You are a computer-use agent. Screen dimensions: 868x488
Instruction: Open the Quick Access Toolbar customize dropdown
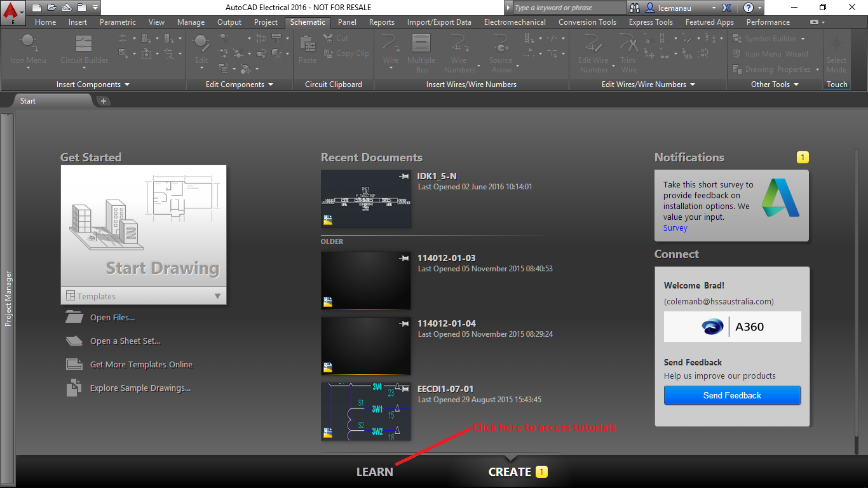(95, 8)
